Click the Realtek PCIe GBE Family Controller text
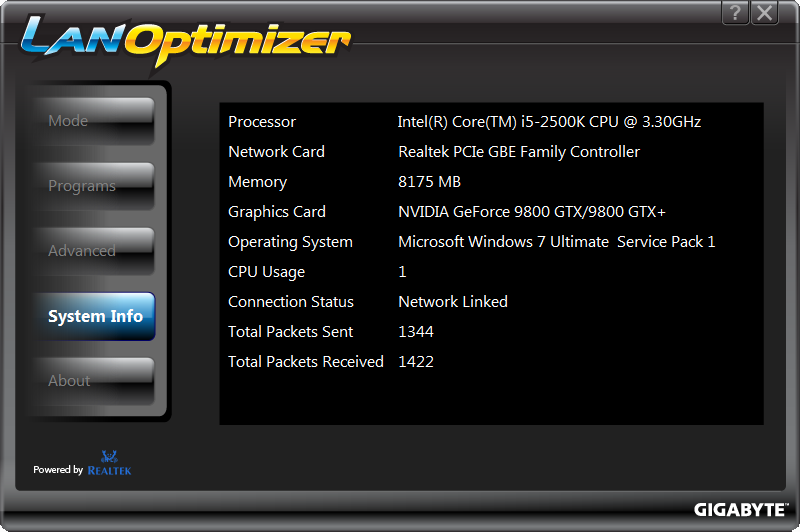The height and width of the screenshot is (532, 800). click(x=518, y=152)
